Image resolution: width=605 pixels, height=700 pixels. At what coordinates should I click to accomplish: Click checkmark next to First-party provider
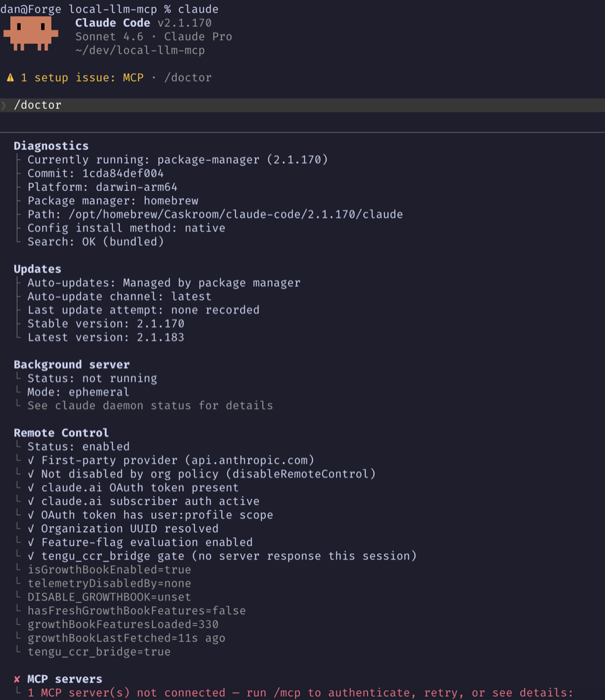pyautogui.click(x=31, y=460)
